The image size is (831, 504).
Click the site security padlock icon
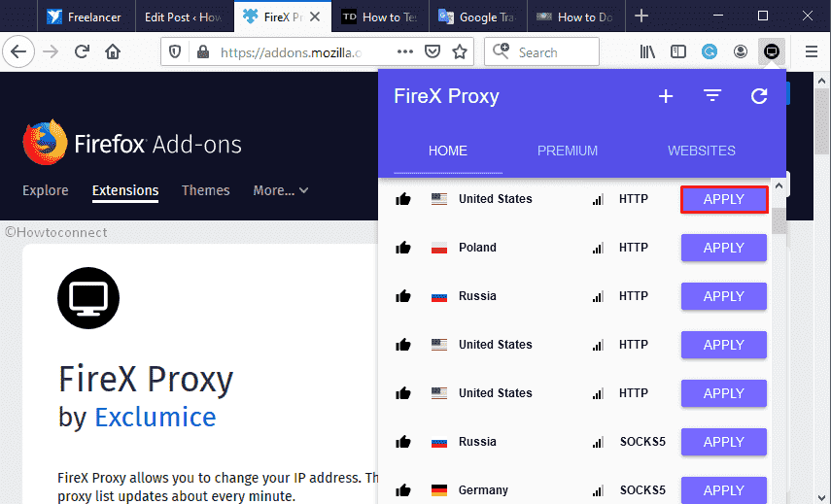click(202, 51)
